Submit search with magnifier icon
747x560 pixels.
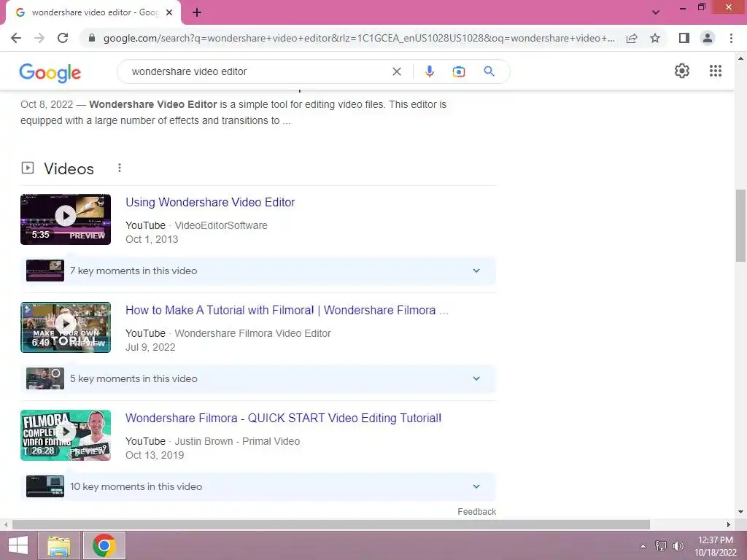point(489,71)
